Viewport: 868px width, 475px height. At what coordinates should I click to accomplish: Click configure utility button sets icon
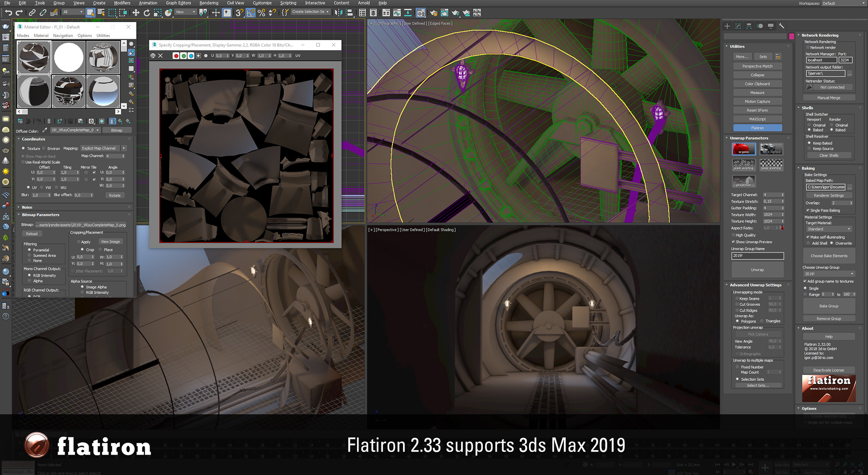pos(778,57)
